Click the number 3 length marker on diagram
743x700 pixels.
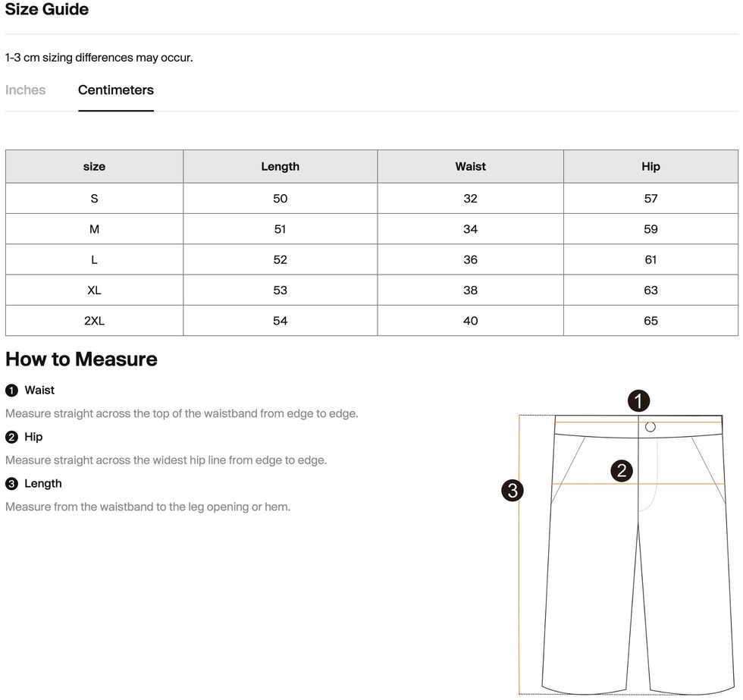click(513, 491)
